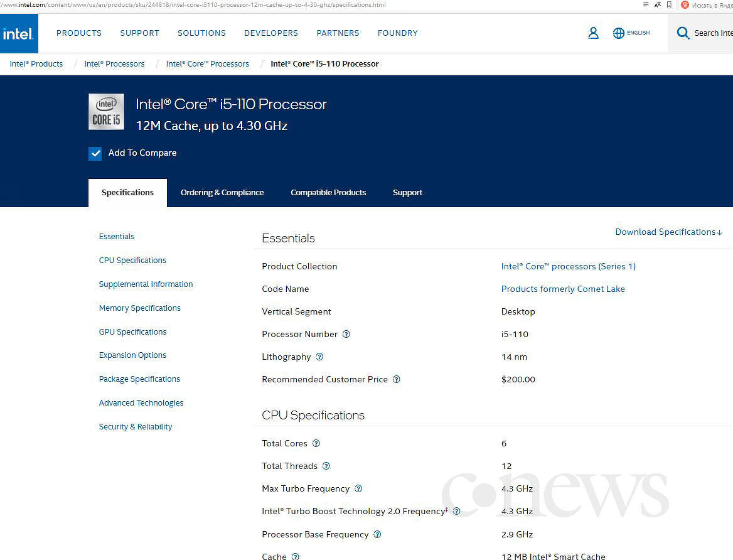Open help icon for Turbo Boost 2.0 Frequency
733x560 pixels.
[457, 511]
